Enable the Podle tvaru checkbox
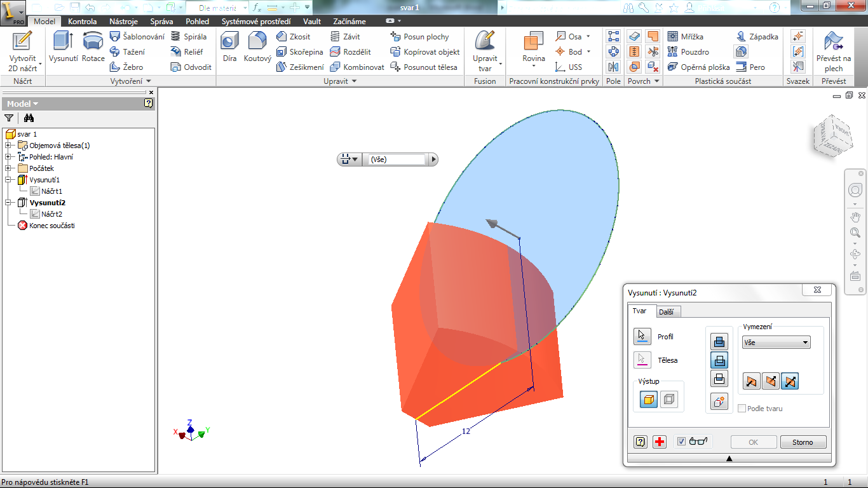868x488 pixels. tap(742, 409)
